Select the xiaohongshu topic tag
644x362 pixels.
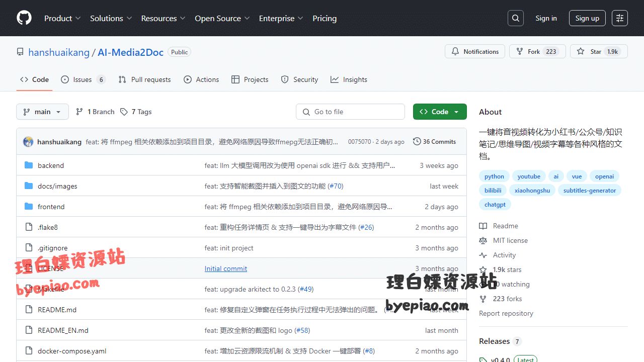click(532, 191)
